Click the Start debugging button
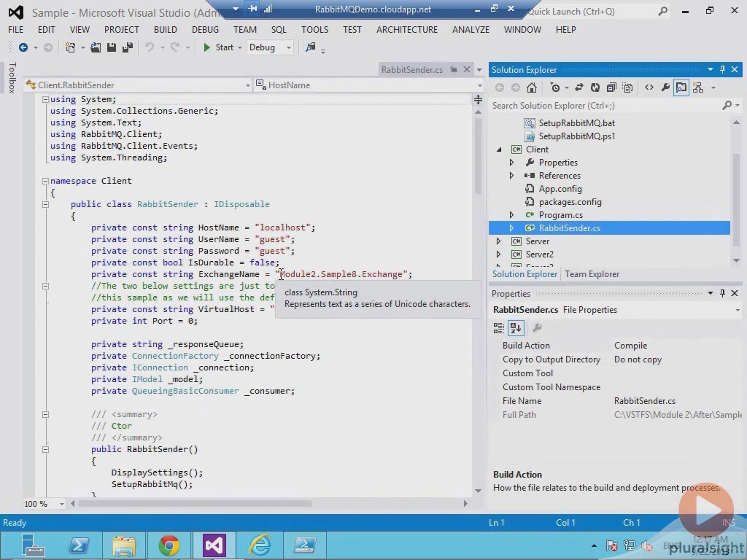Viewport: 747px width, 560px height. point(219,47)
